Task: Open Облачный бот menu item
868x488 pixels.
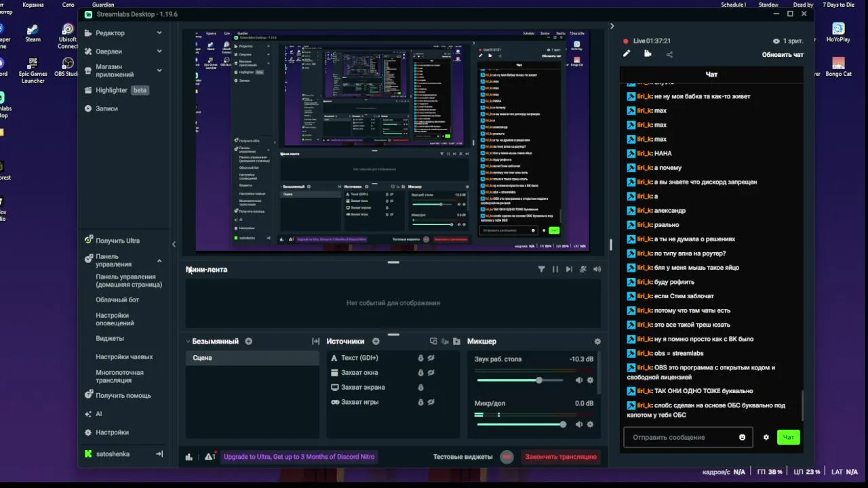Action: [117, 300]
